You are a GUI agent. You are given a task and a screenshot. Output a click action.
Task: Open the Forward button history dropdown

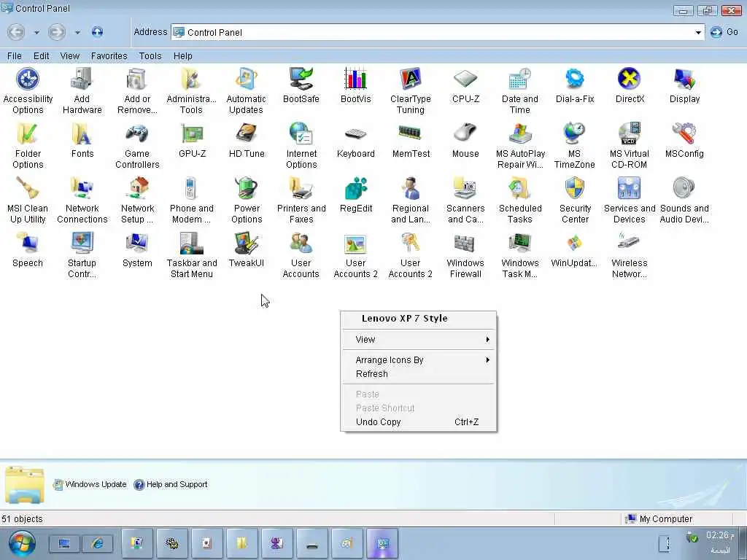coord(77,32)
